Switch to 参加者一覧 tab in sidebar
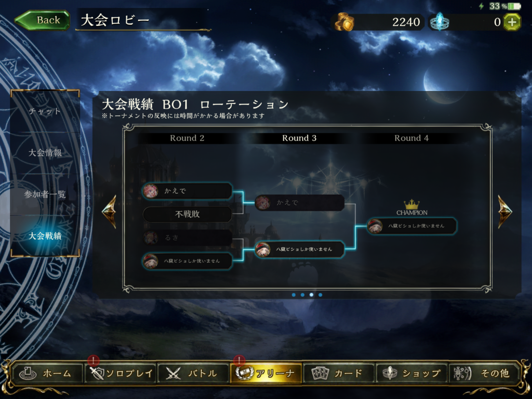Screen dimensions: 532x399 [45, 194]
